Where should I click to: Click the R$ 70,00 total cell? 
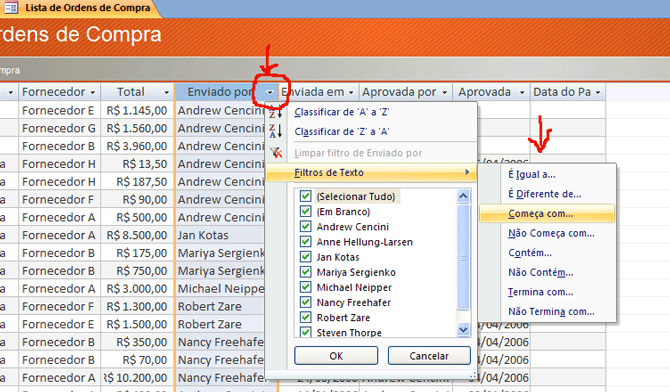click(137, 360)
